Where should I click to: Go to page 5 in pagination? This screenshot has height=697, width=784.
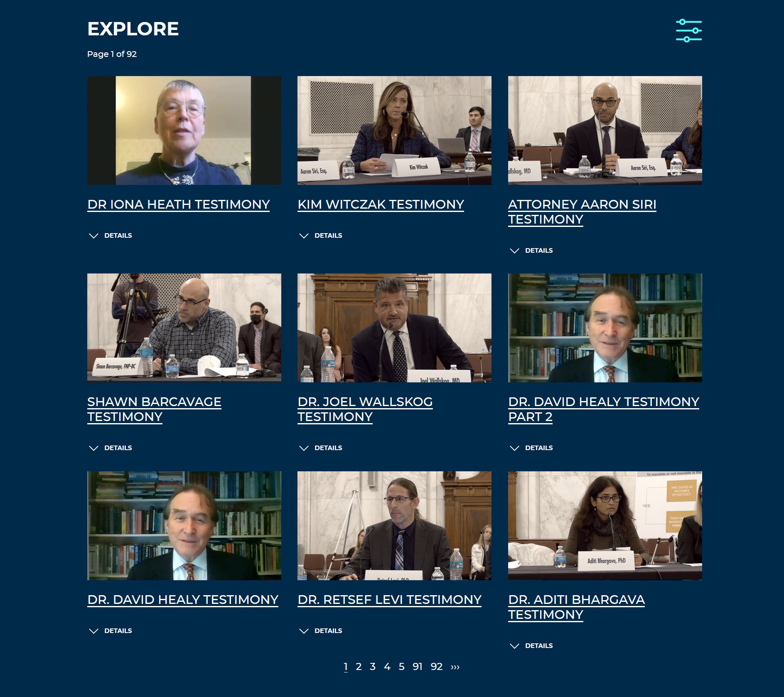pyautogui.click(x=401, y=667)
